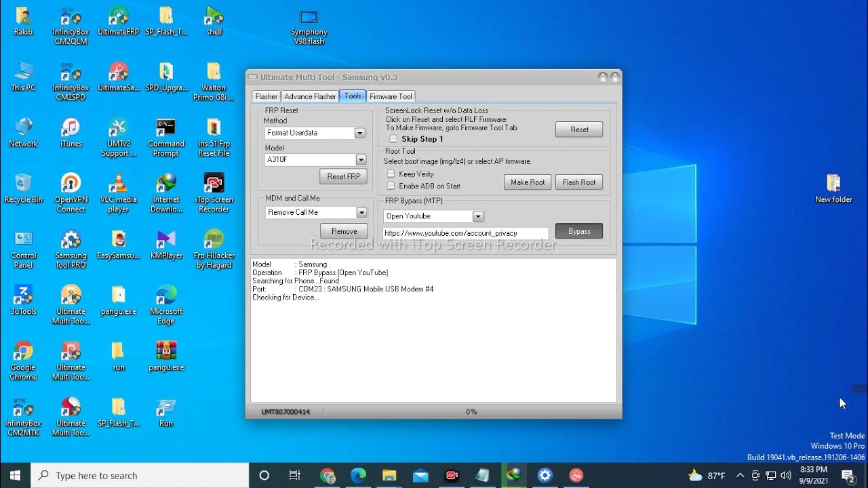Open the volume control tray icon

pos(786,476)
